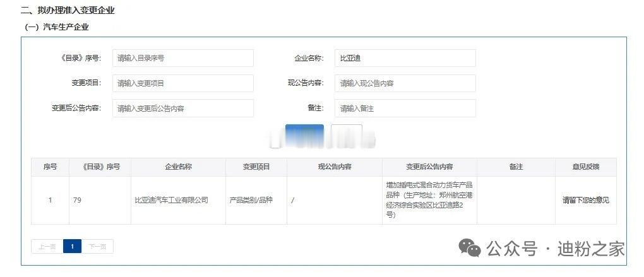Click the 变更后公告内容 input field

[x=182, y=109]
